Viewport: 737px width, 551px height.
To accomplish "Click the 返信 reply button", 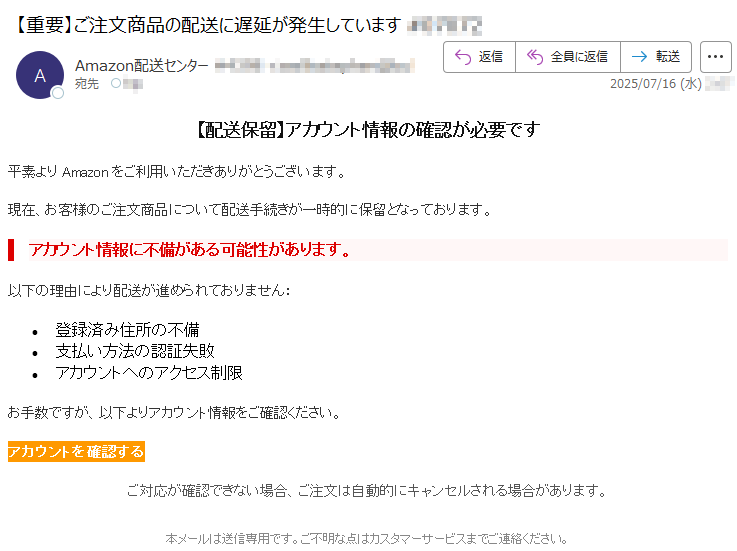I will pos(479,57).
